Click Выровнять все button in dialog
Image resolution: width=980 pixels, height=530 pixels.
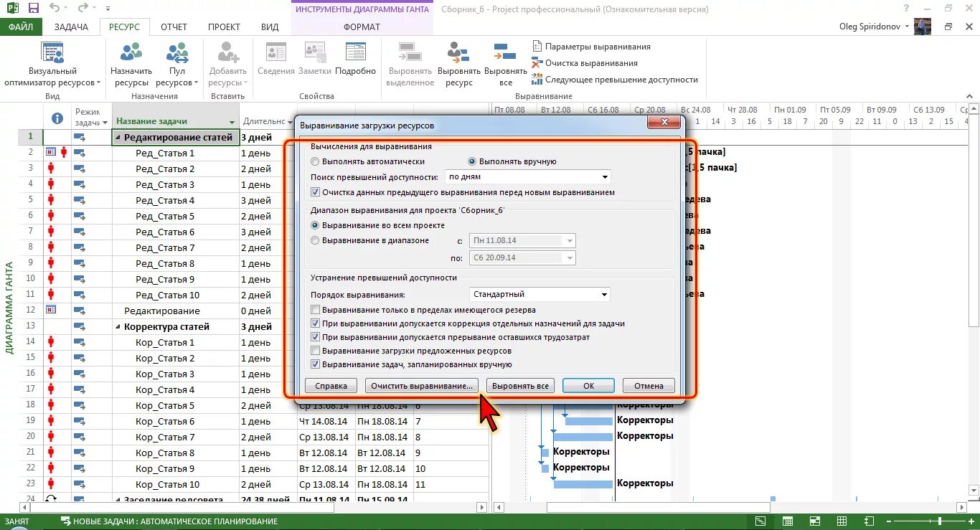pos(520,386)
